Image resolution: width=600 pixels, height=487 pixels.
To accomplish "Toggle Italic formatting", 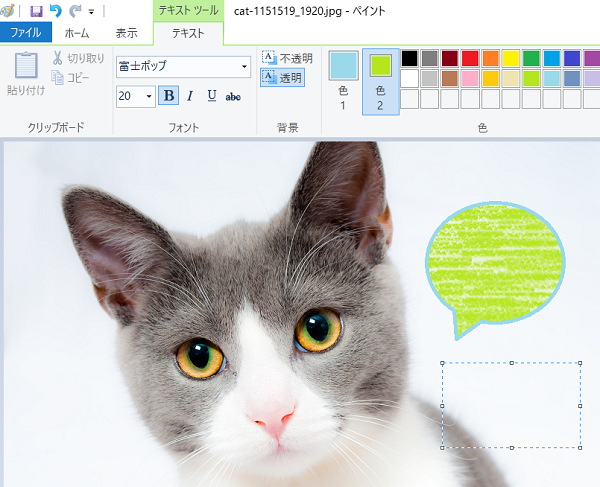I will pyautogui.click(x=190, y=96).
